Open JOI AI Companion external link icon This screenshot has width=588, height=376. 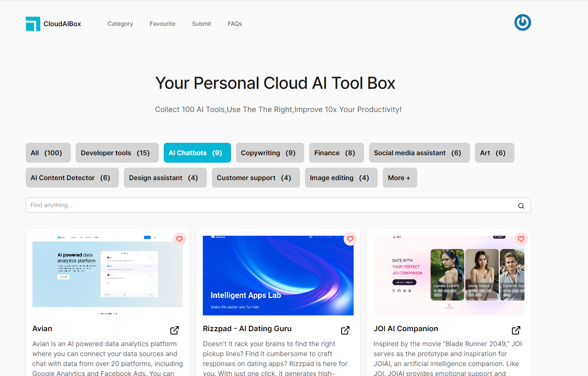point(516,330)
